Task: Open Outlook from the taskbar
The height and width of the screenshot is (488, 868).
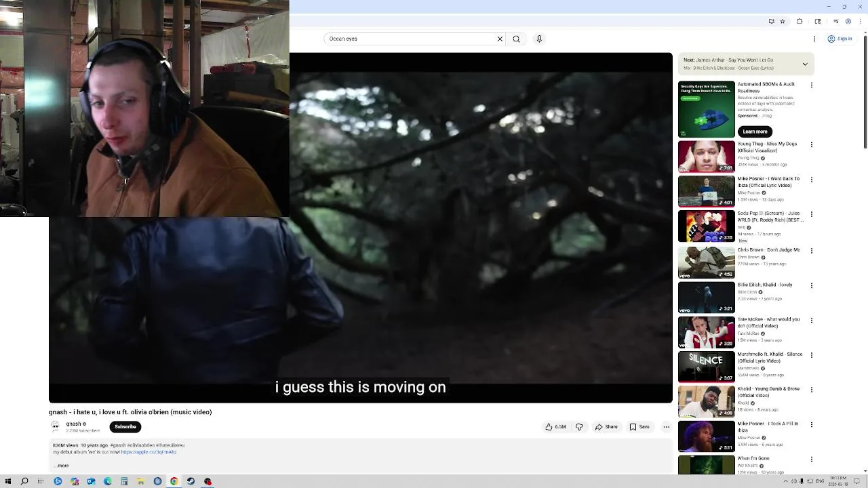Action: 91,481
